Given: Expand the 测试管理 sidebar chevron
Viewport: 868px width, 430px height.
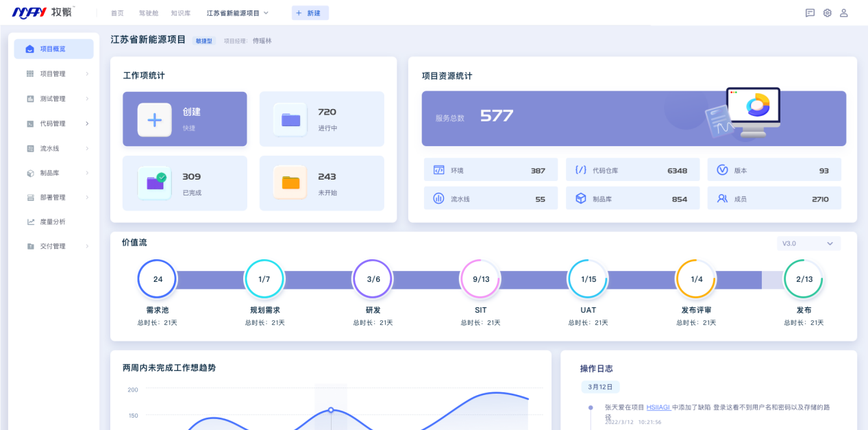Looking at the screenshot, I should pyautogui.click(x=87, y=99).
